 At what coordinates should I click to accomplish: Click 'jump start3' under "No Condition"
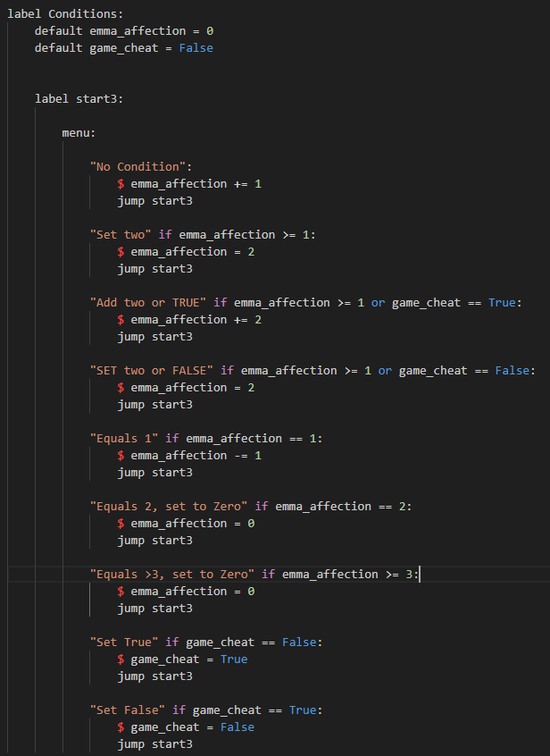tap(154, 200)
